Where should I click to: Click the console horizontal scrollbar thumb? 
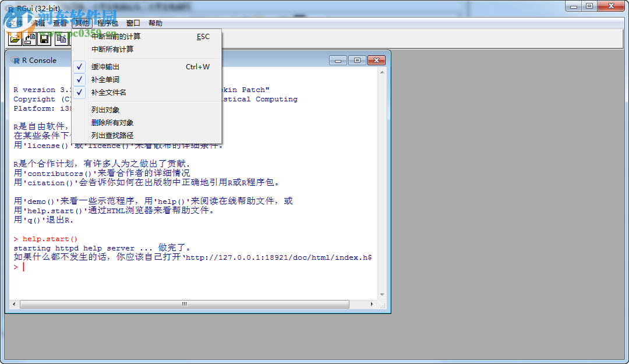click(x=185, y=304)
